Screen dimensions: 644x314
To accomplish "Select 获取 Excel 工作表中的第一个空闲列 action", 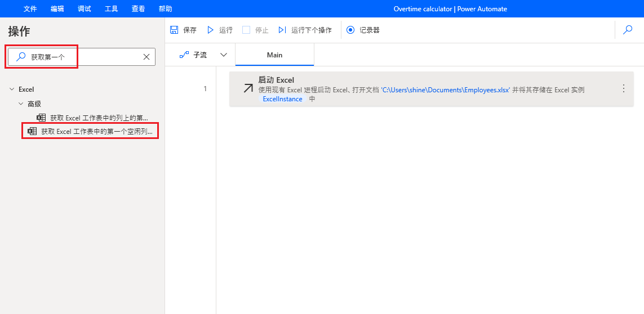I will tap(90, 131).
